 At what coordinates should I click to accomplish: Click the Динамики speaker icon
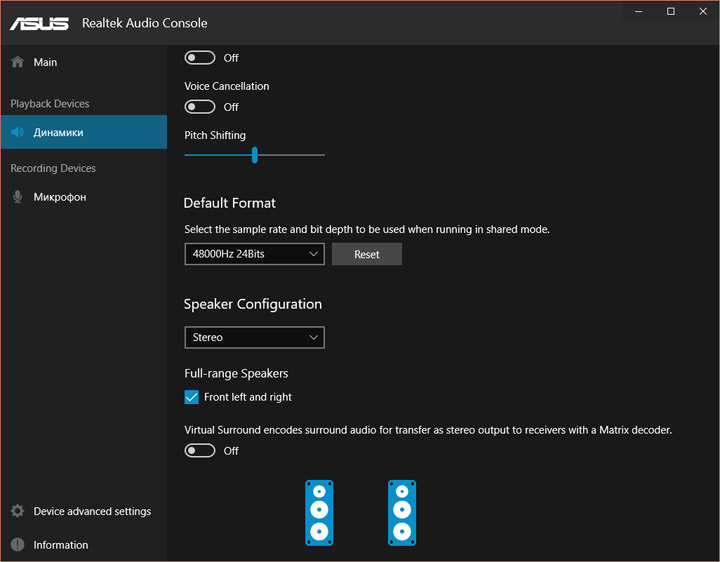(x=17, y=132)
